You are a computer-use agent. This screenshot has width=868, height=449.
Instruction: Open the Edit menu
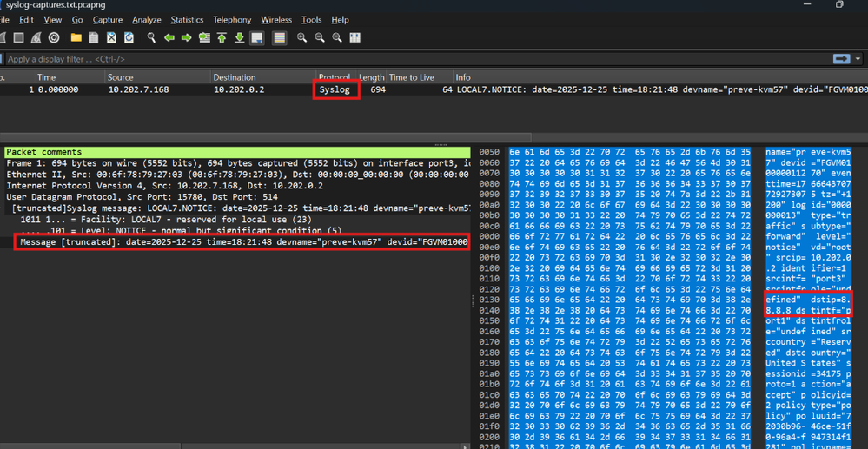click(26, 20)
